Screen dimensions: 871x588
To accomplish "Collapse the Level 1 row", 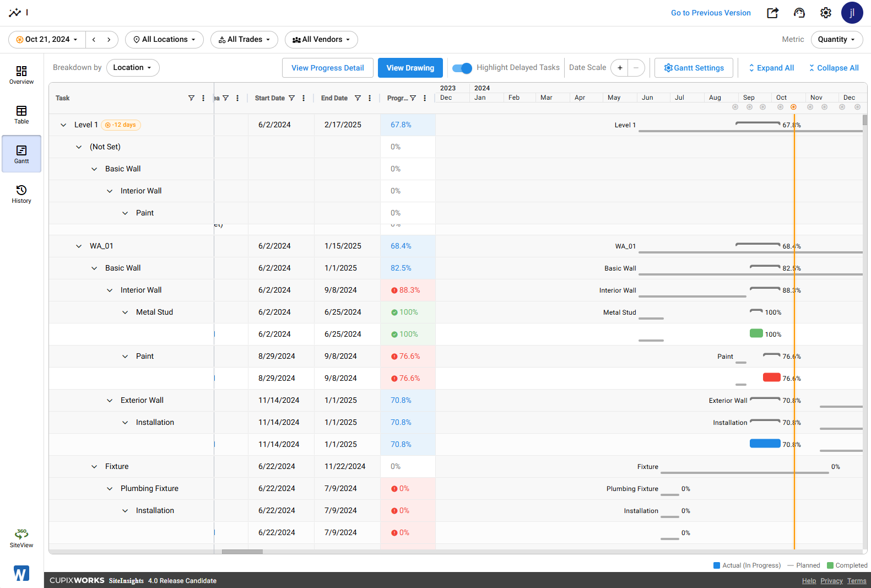I will 63,125.
